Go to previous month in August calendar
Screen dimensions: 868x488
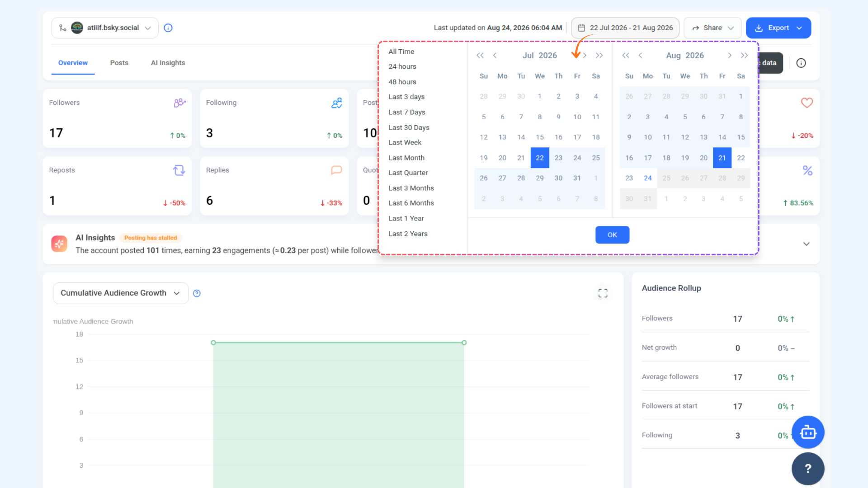click(640, 56)
